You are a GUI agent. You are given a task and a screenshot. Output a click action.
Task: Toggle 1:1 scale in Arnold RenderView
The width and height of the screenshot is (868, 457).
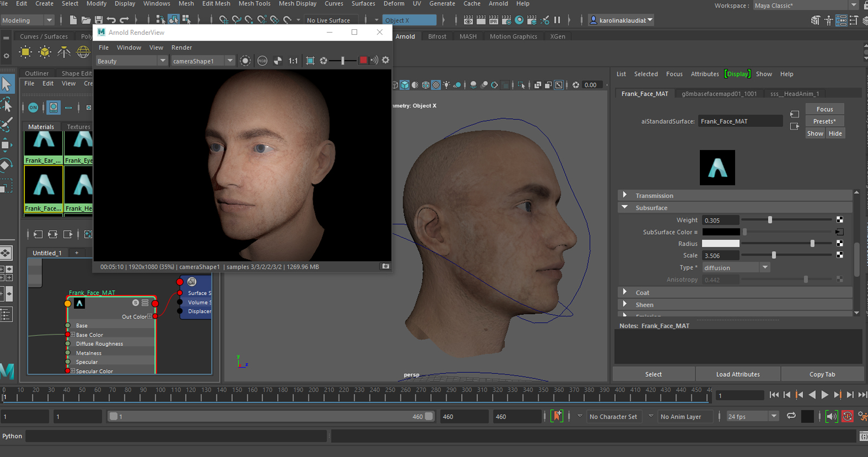(x=293, y=61)
